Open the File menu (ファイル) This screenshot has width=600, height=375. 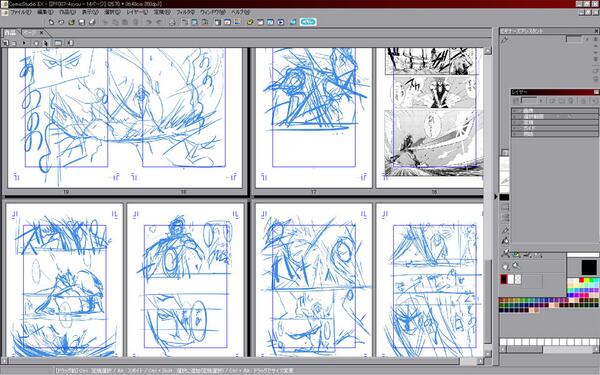(x=20, y=12)
